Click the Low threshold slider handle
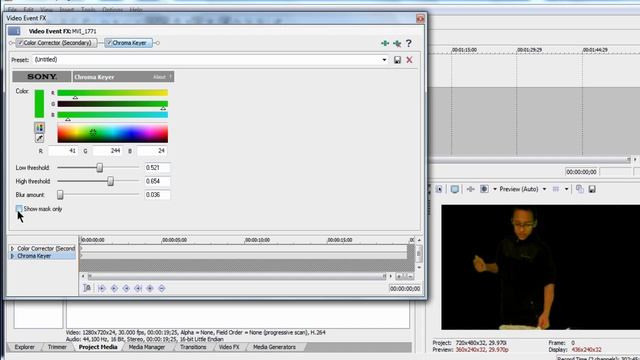Screen dimensions: 640x360 pyautogui.click(x=100, y=168)
